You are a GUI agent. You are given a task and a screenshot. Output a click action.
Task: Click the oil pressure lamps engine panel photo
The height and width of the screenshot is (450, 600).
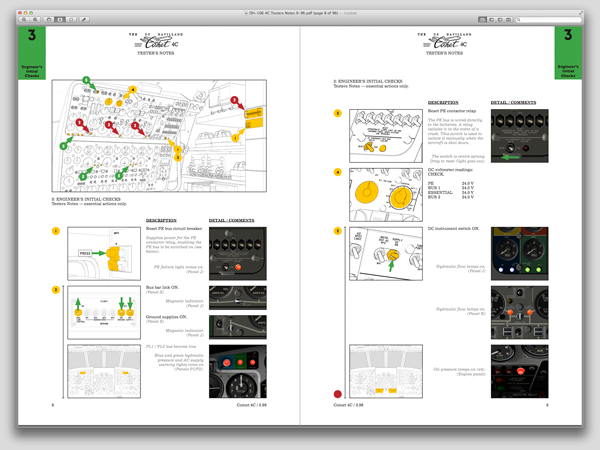[x=520, y=372]
